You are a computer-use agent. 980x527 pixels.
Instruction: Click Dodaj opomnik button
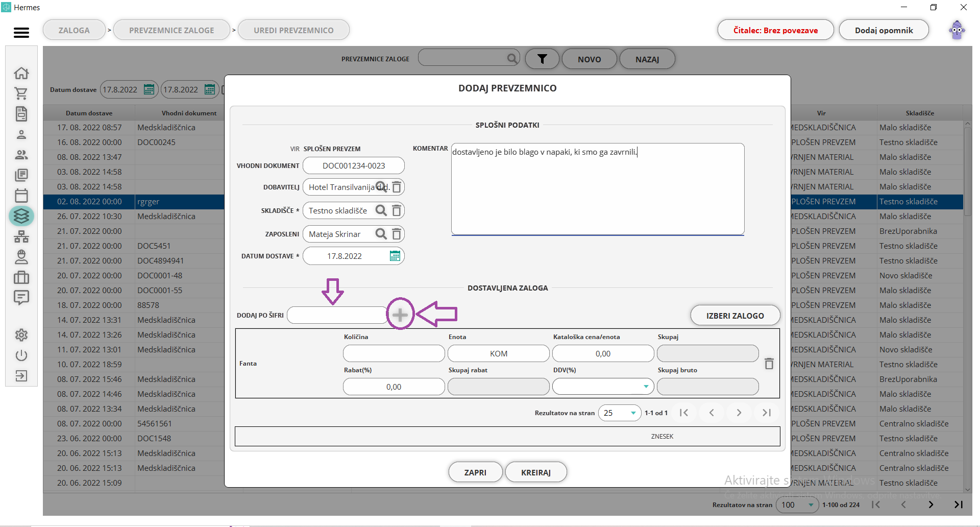(x=884, y=30)
